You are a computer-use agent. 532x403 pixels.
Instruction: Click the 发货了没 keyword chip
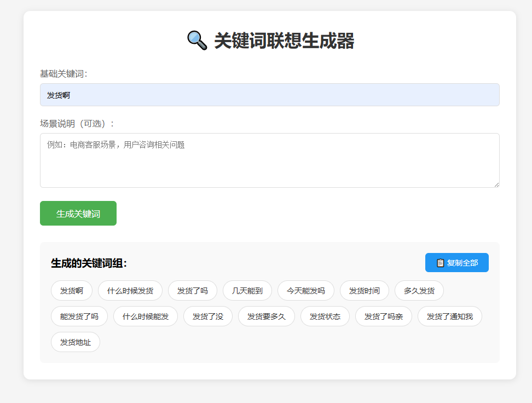tap(208, 316)
